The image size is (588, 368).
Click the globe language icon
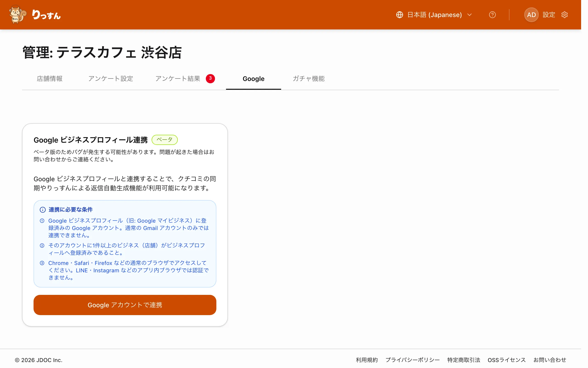(399, 15)
